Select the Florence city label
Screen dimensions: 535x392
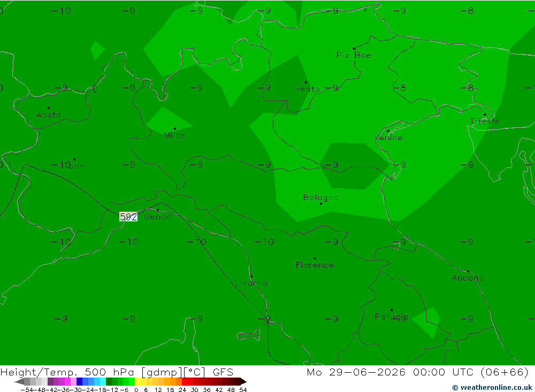pos(315,265)
